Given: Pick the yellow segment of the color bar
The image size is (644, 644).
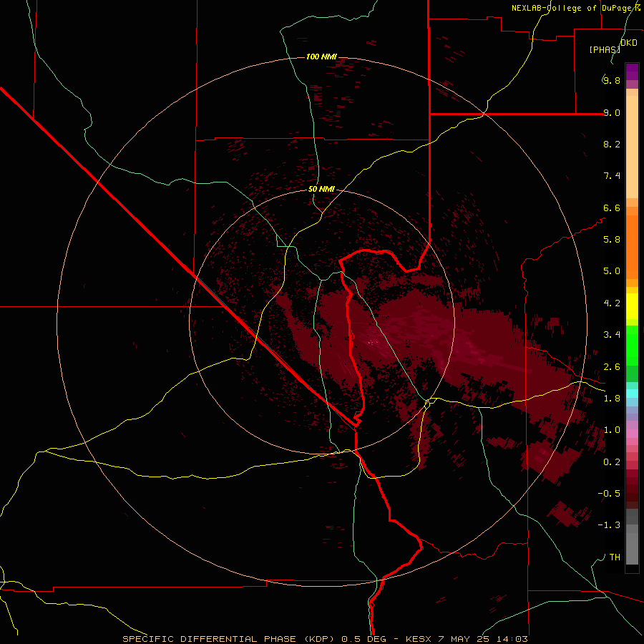Looking at the screenshot, I should (x=632, y=306).
